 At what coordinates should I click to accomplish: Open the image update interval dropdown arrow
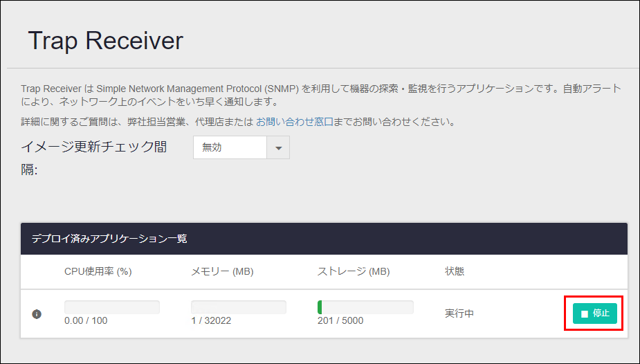pos(278,147)
